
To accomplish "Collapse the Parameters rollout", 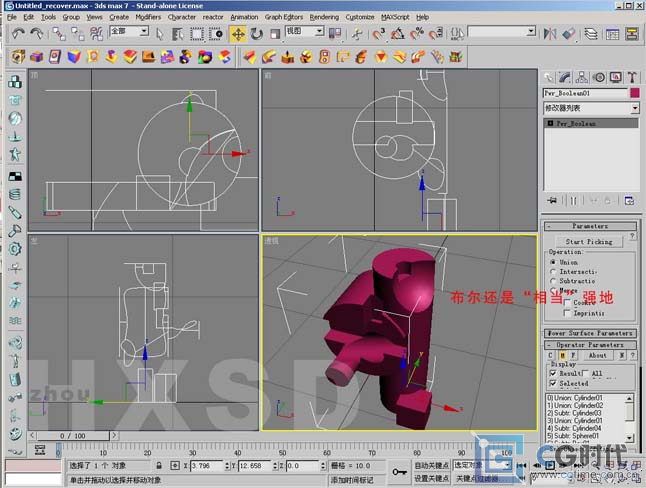I will (590, 226).
